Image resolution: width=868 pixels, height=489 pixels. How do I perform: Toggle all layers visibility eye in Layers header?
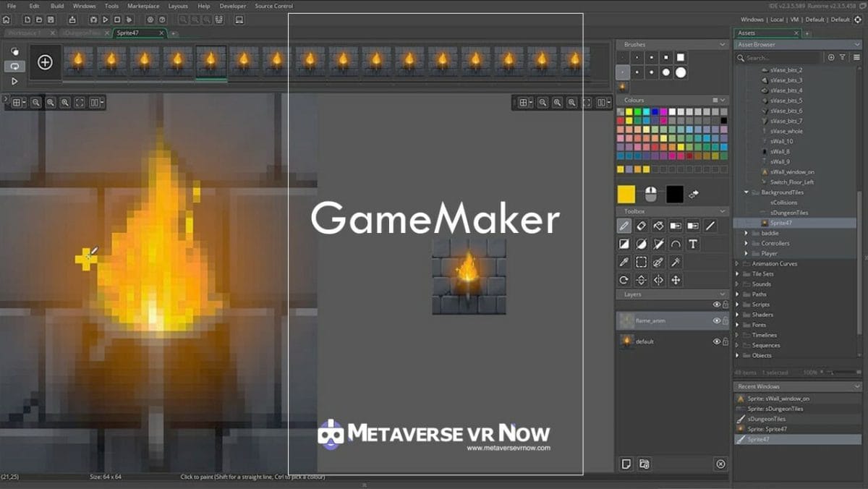717,305
